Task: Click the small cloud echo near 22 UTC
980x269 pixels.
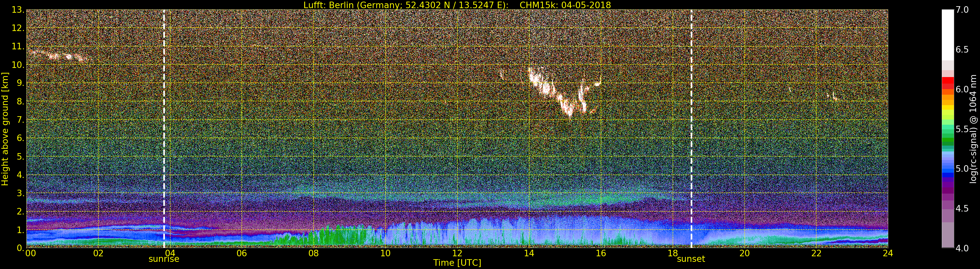Action: 833,97
